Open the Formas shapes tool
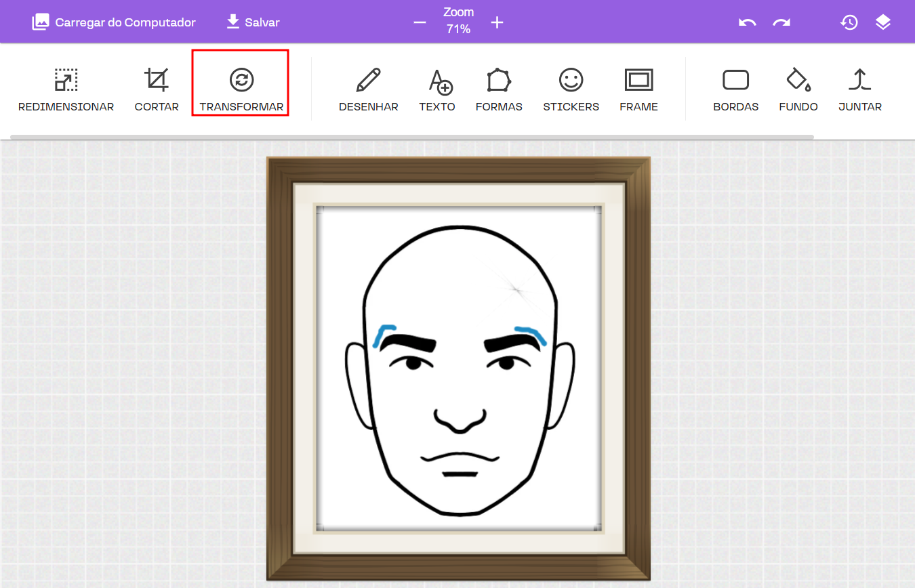Image resolution: width=915 pixels, height=588 pixels. click(499, 89)
